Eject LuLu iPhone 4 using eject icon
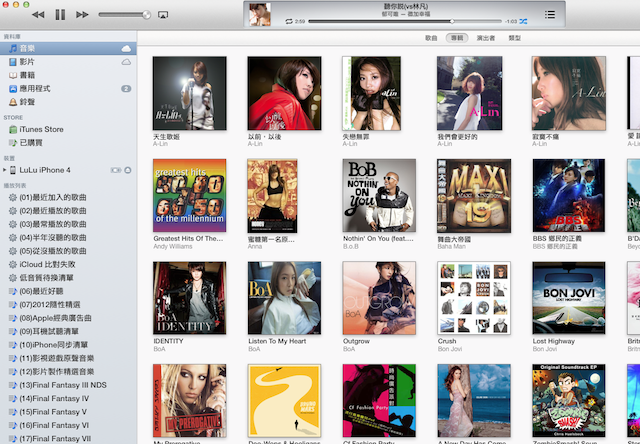 (x=128, y=170)
